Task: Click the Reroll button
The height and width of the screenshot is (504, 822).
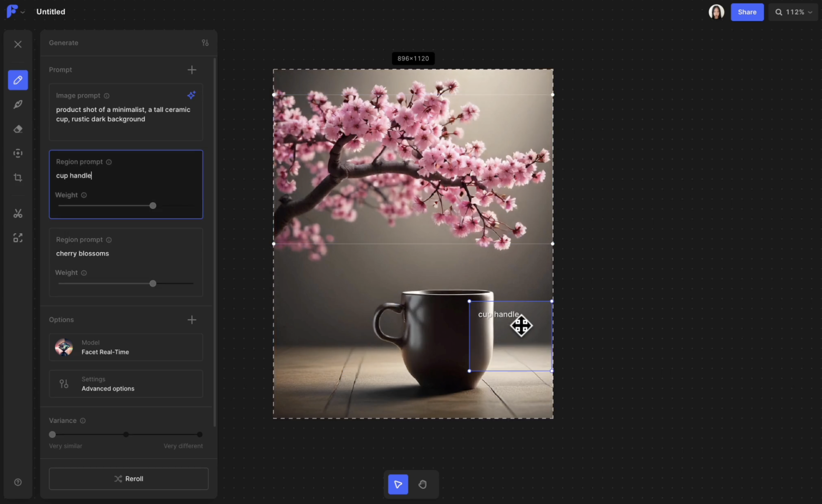Action: [x=128, y=479]
